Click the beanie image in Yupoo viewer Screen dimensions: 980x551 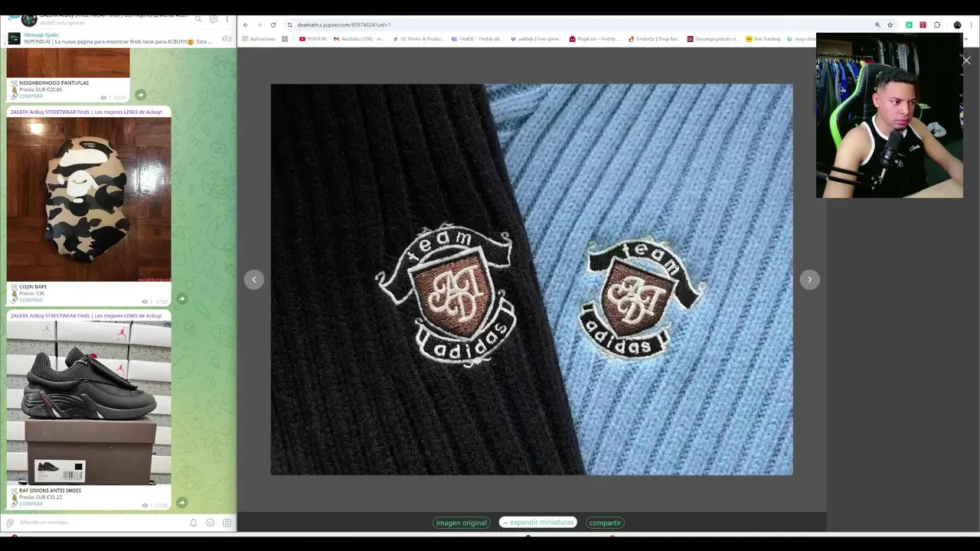coord(531,279)
